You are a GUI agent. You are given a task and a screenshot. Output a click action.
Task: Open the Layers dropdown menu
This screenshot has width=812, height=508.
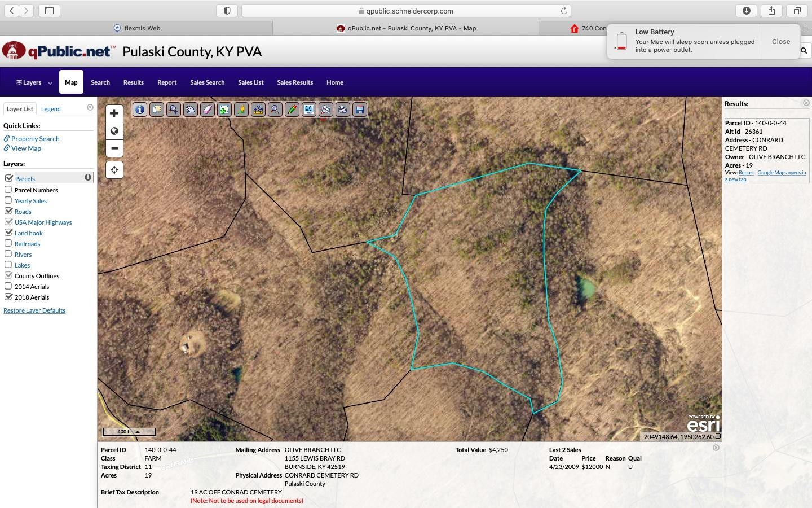tap(34, 82)
